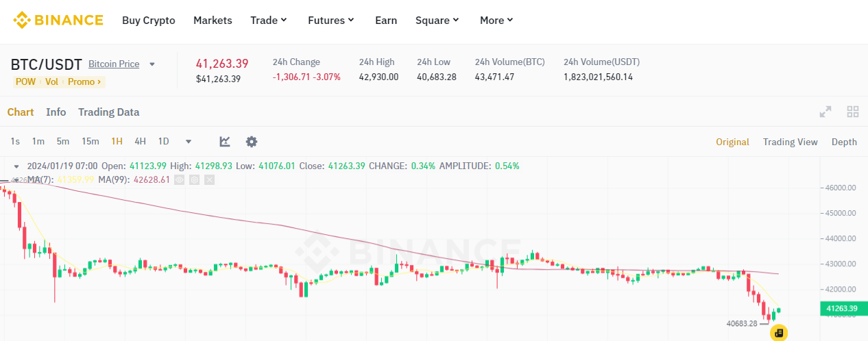Open the Square dropdown menu
This screenshot has width=868, height=341.
tap(437, 21)
